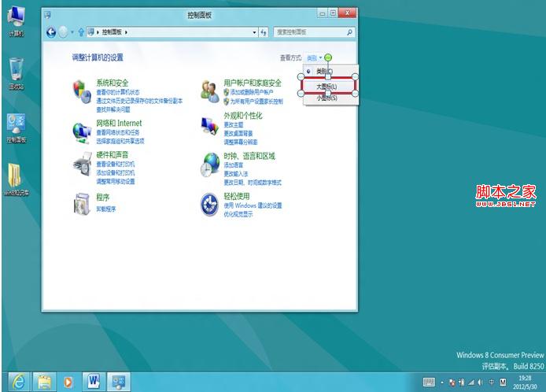Click 调整常用移动设置 link

click(116, 182)
